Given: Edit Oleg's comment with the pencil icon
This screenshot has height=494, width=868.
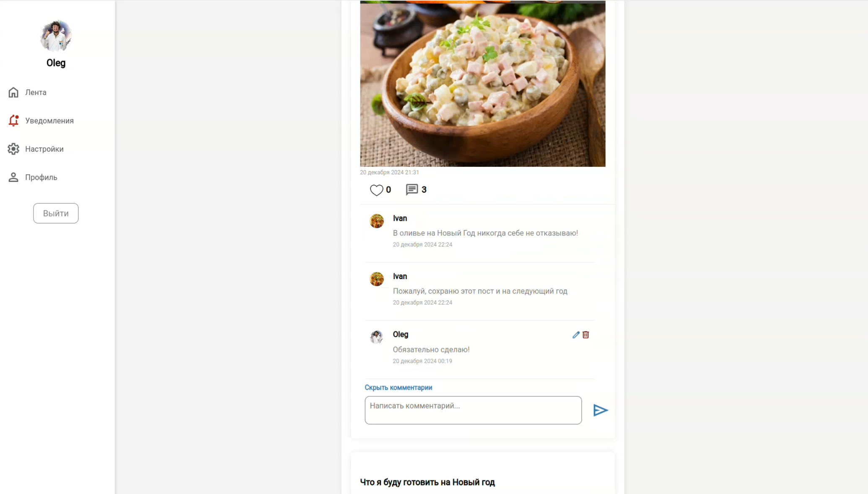Looking at the screenshot, I should pyautogui.click(x=576, y=335).
